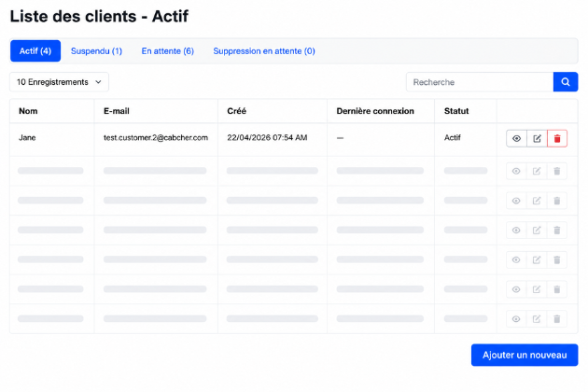Viewport: 588px width, 392px height.
Task: Click the Ajouter un nouveau button
Action: [x=525, y=355]
